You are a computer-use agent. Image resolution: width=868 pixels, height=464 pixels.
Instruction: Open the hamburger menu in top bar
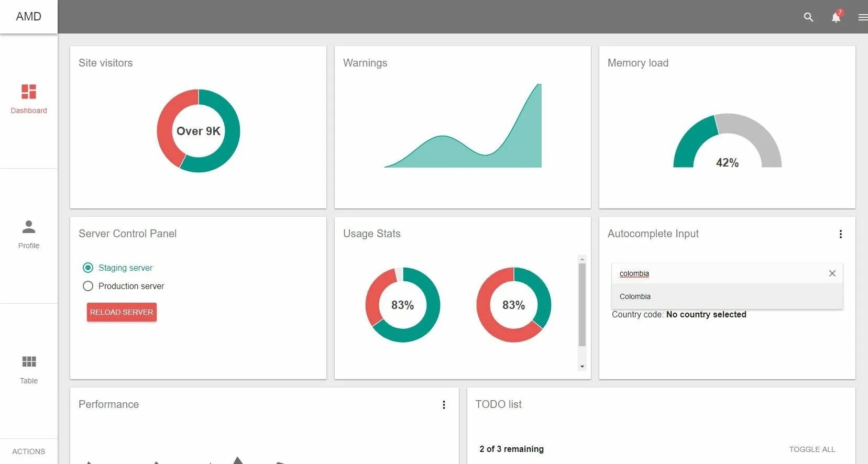pyautogui.click(x=863, y=17)
